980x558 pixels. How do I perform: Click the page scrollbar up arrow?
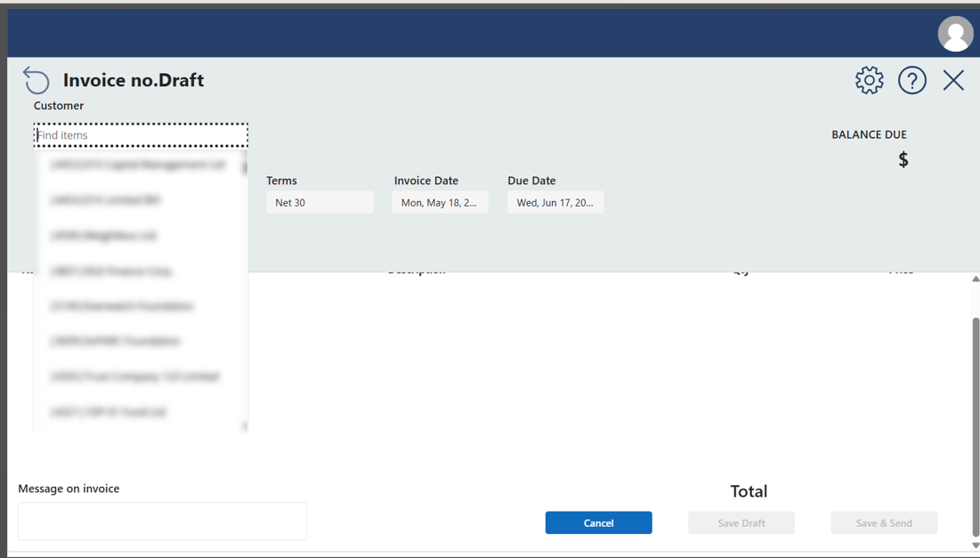(976, 279)
